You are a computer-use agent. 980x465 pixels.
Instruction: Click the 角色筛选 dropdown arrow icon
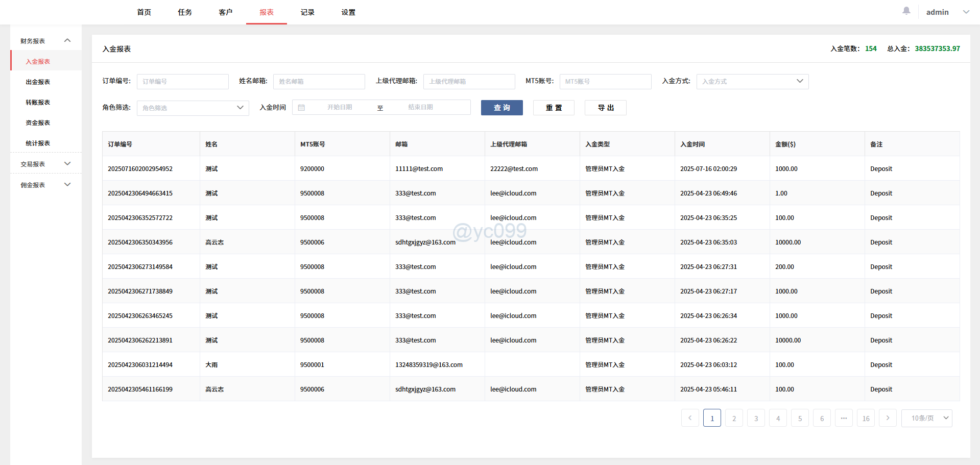click(x=240, y=108)
